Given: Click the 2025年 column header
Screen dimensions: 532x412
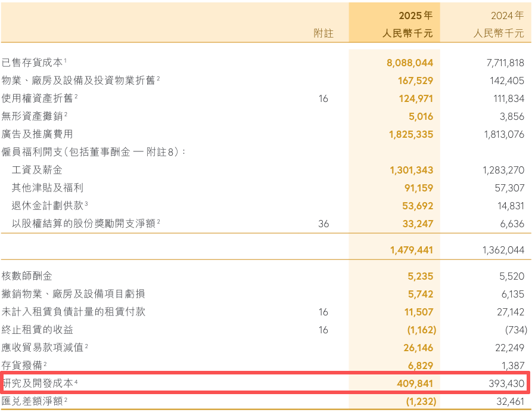Looking at the screenshot, I should point(416,16).
